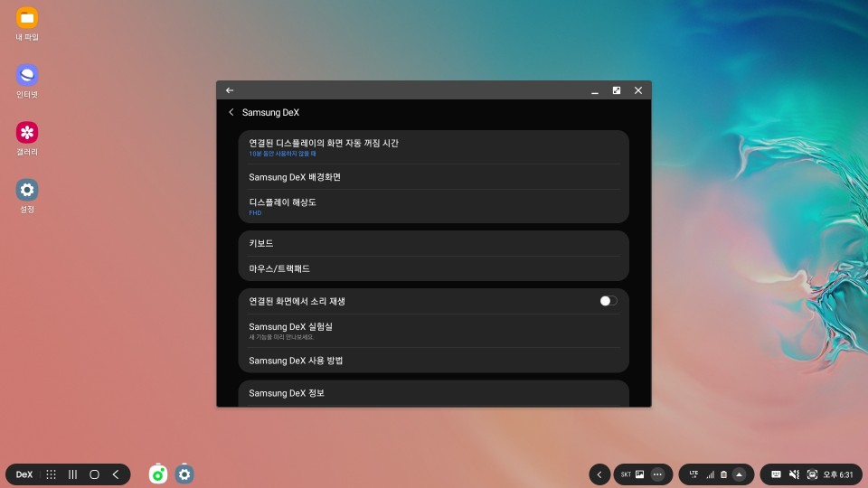Maximize the Samsung DeX settings window
Screen dimensions: 868x488
point(616,90)
